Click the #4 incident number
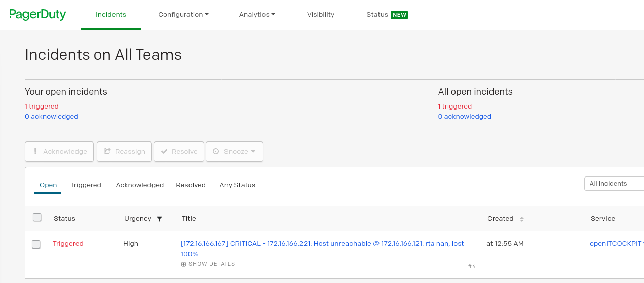This screenshot has width=644, height=283. pos(472,266)
